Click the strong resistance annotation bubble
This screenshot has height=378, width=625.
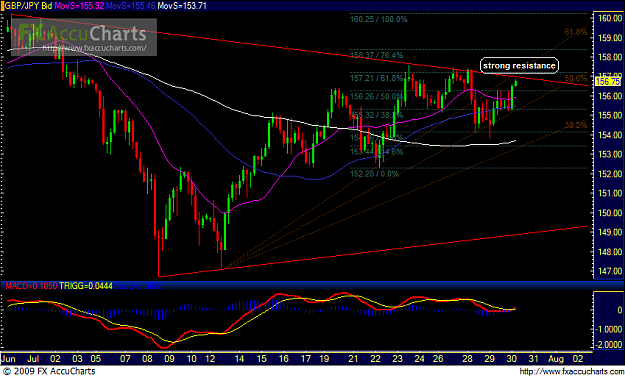(x=519, y=65)
